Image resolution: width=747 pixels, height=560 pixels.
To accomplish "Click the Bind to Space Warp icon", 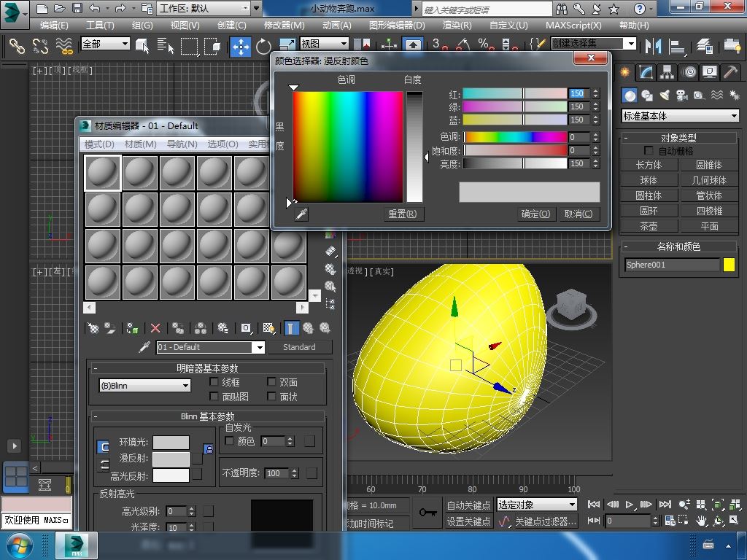I will click(64, 46).
